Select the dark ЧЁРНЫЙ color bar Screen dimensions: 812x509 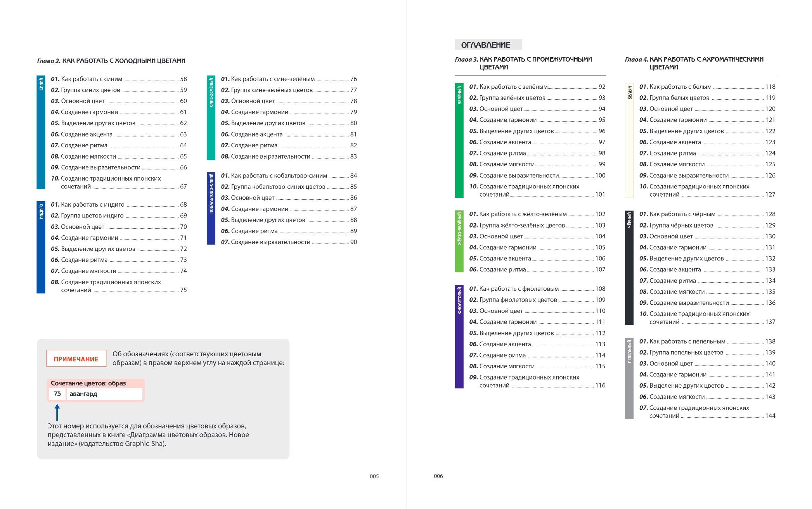point(629,268)
